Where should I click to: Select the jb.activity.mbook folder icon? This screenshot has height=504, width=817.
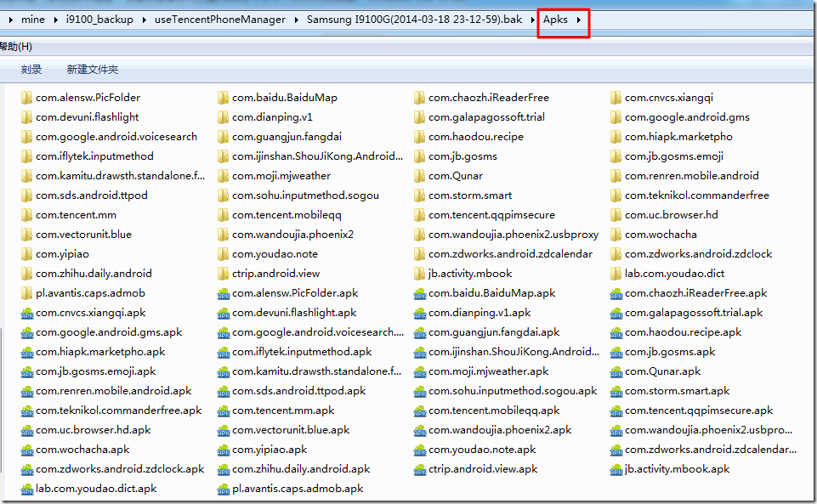(419, 274)
